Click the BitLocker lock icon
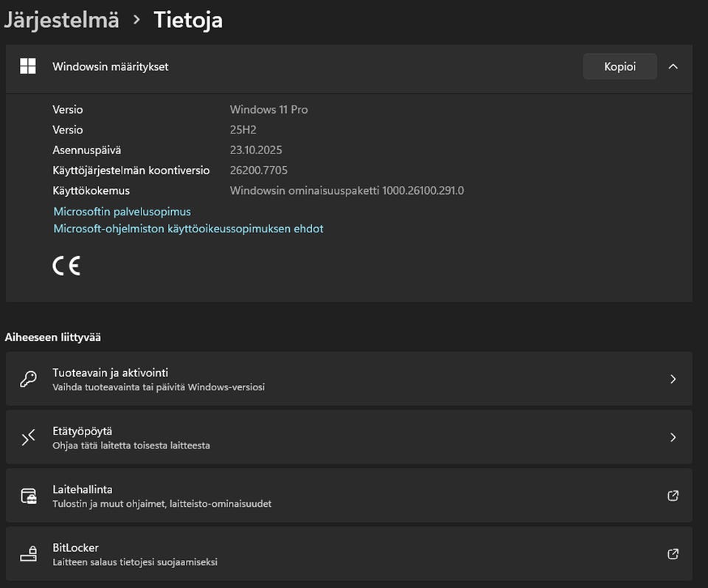The height and width of the screenshot is (588, 708). pos(28,554)
